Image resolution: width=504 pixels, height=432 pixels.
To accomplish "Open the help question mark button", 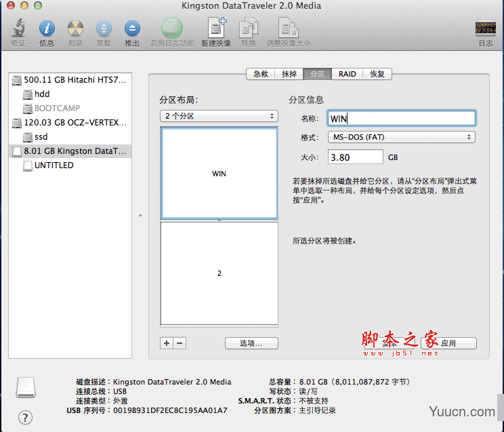I will pyautogui.click(x=25, y=418).
